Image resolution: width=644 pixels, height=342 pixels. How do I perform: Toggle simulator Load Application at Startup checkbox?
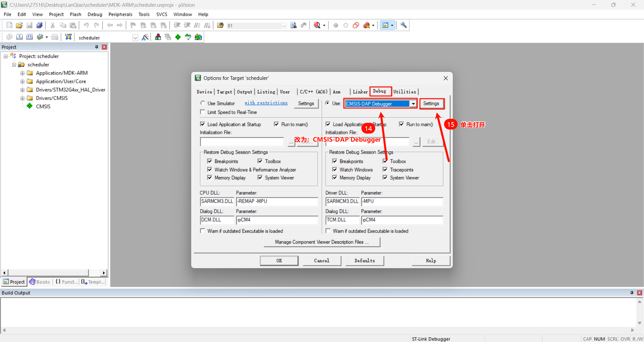click(203, 124)
